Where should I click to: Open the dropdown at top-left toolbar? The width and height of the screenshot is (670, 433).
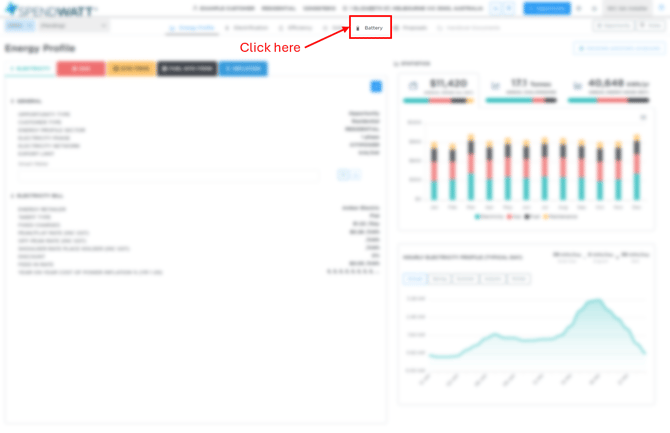click(x=73, y=25)
